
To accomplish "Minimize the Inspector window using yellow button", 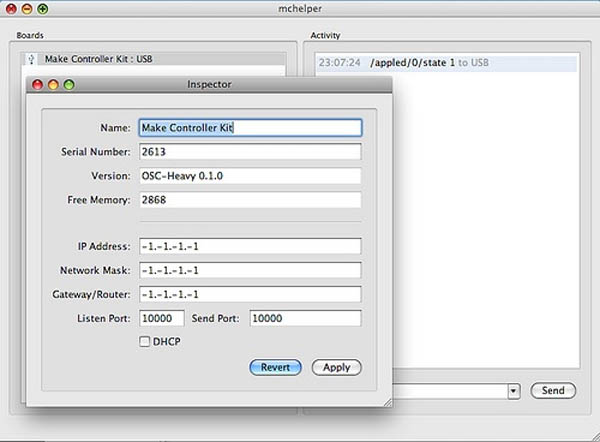I will (53, 85).
